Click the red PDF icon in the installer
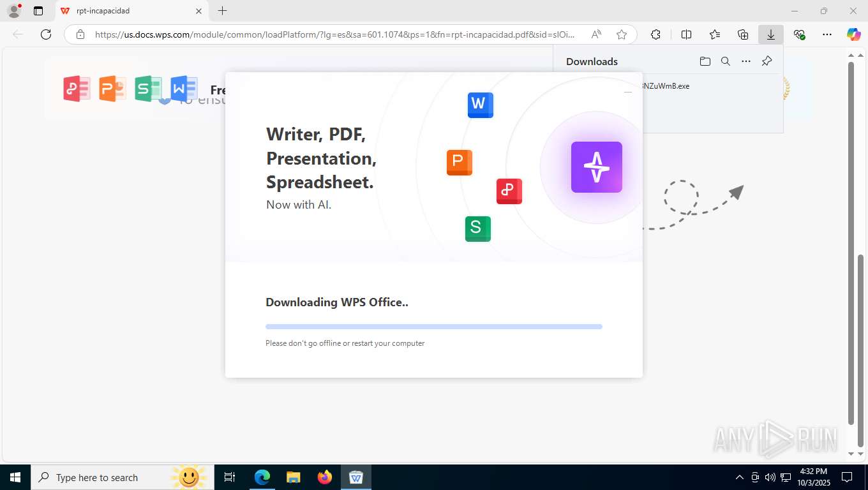The width and height of the screenshot is (868, 490). pyautogui.click(x=509, y=191)
